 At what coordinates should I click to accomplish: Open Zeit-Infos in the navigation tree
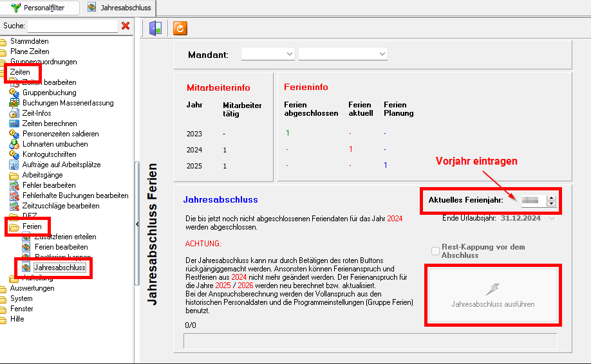pyautogui.click(x=36, y=113)
